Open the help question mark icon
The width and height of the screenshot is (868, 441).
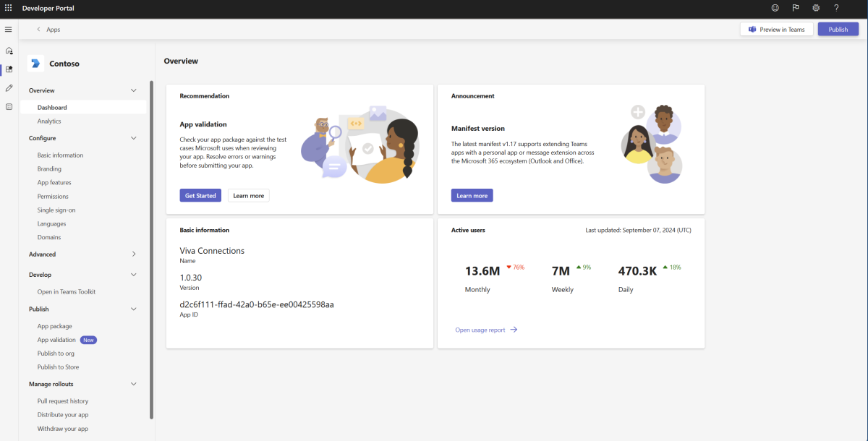point(836,8)
